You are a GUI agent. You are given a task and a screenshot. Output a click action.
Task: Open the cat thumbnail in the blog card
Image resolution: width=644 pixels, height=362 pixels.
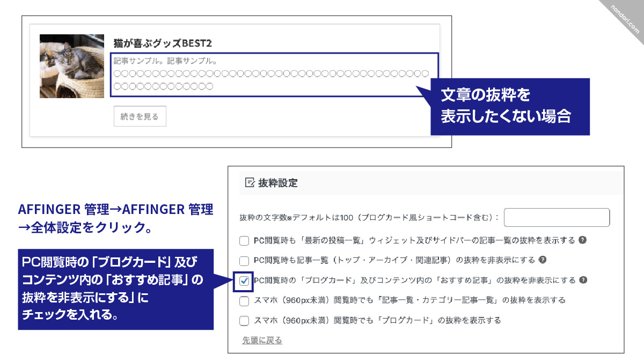(72, 67)
